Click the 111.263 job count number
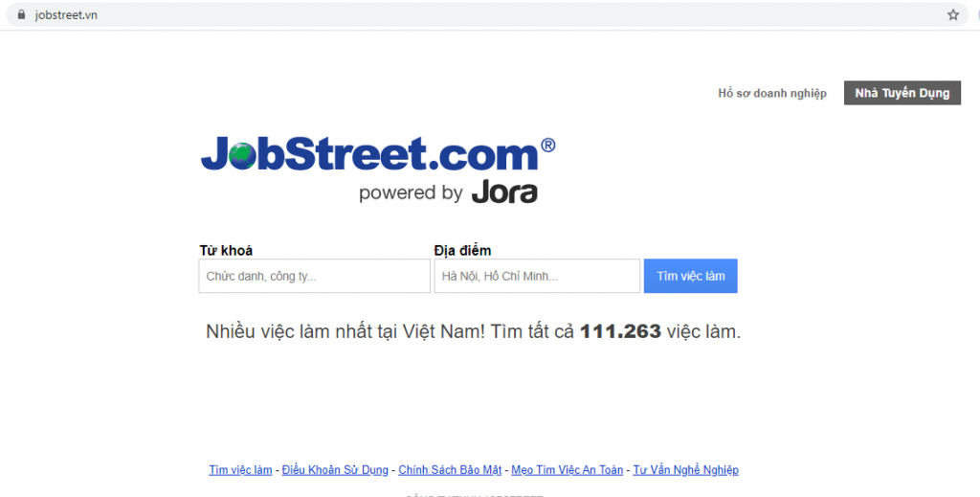980x497 pixels. (620, 331)
